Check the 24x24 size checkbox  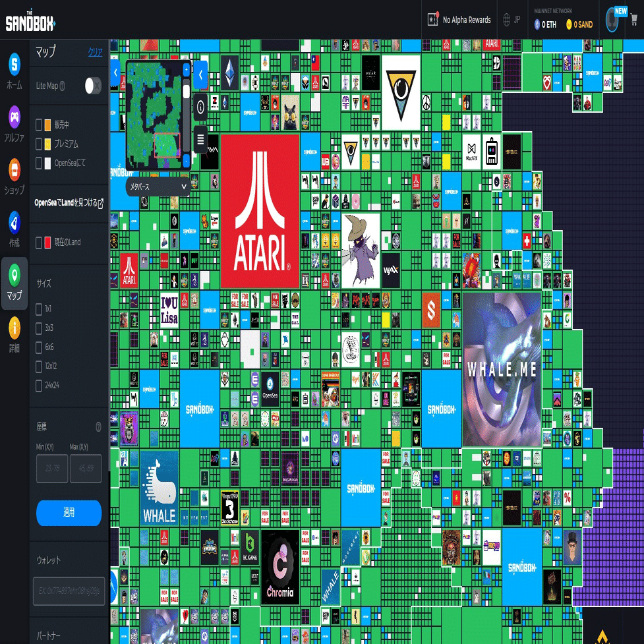39,385
